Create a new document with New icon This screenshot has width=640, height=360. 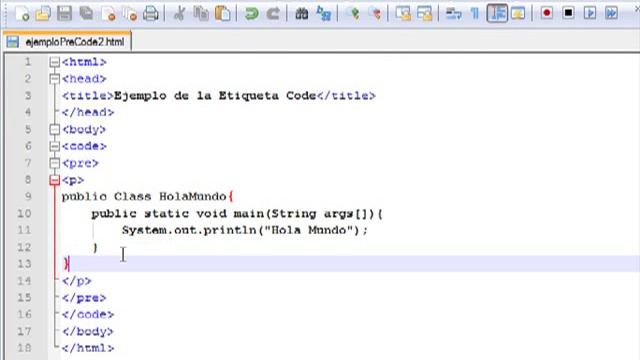click(x=22, y=13)
